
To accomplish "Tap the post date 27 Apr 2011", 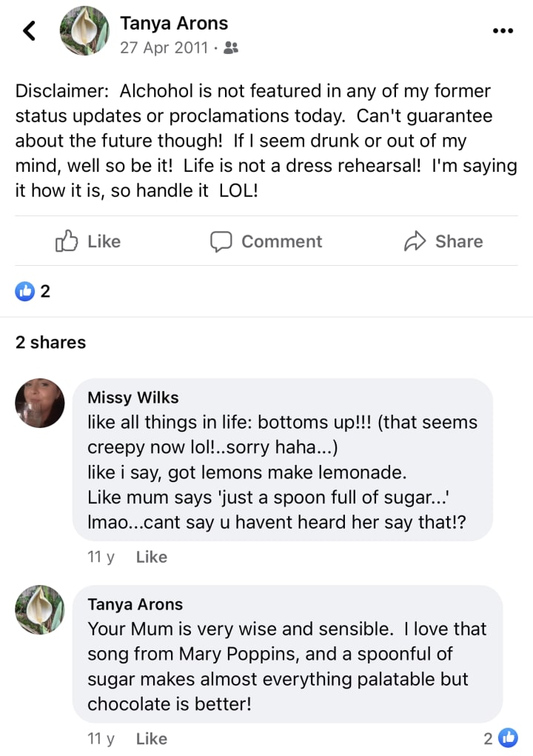I will pos(164,48).
